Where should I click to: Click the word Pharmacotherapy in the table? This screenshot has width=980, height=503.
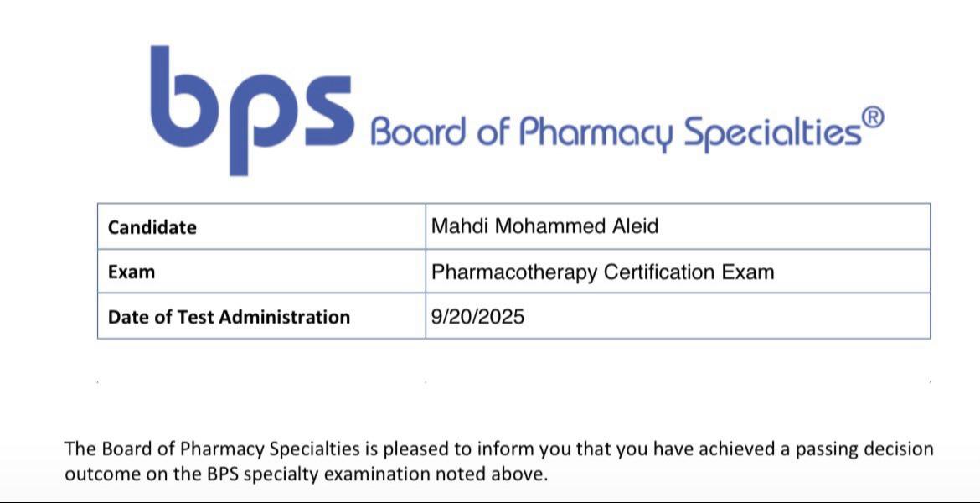pos(514,272)
